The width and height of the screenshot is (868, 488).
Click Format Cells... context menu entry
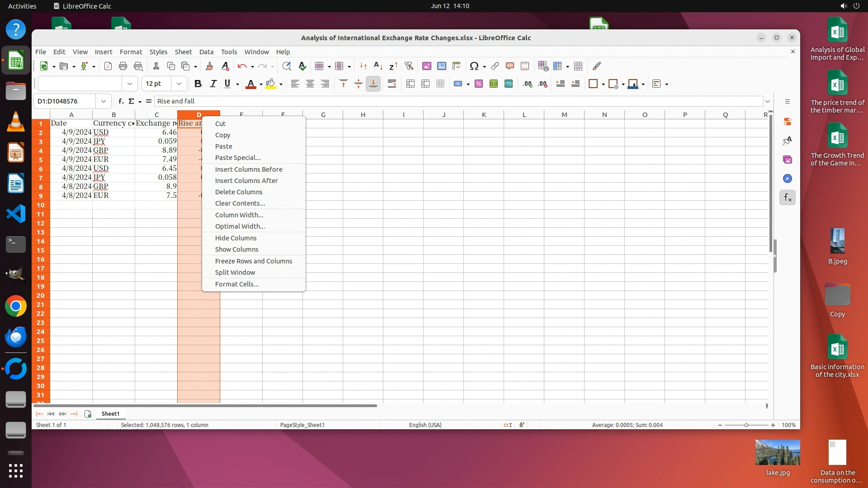pos(236,284)
